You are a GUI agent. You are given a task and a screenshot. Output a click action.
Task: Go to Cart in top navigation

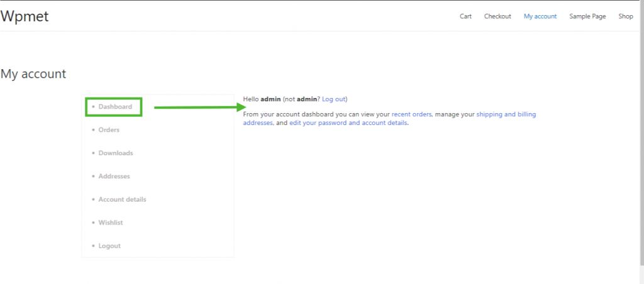(x=465, y=16)
